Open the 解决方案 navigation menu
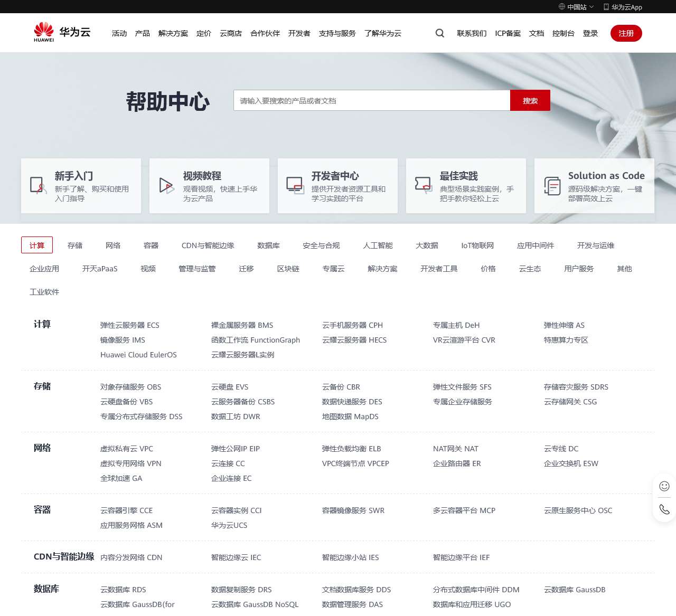Screen dimensions: 676x616 pos(173,33)
